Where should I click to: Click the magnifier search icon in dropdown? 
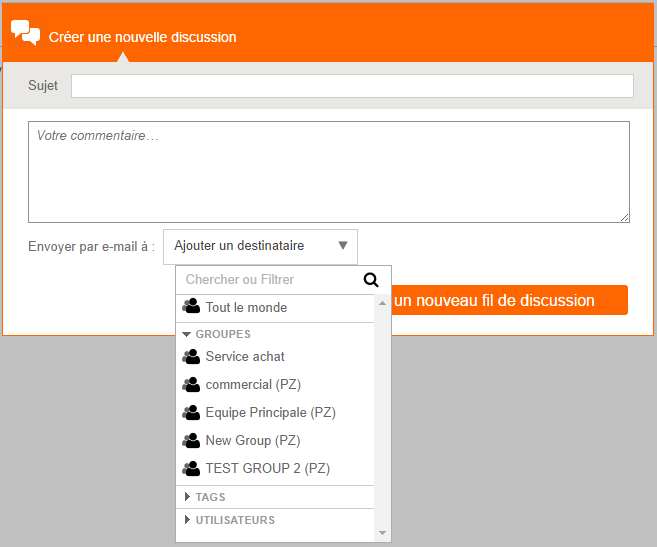(371, 280)
